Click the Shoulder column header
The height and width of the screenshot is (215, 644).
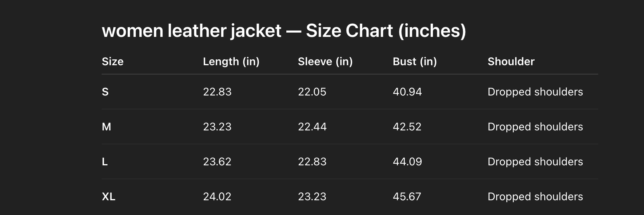(x=511, y=61)
